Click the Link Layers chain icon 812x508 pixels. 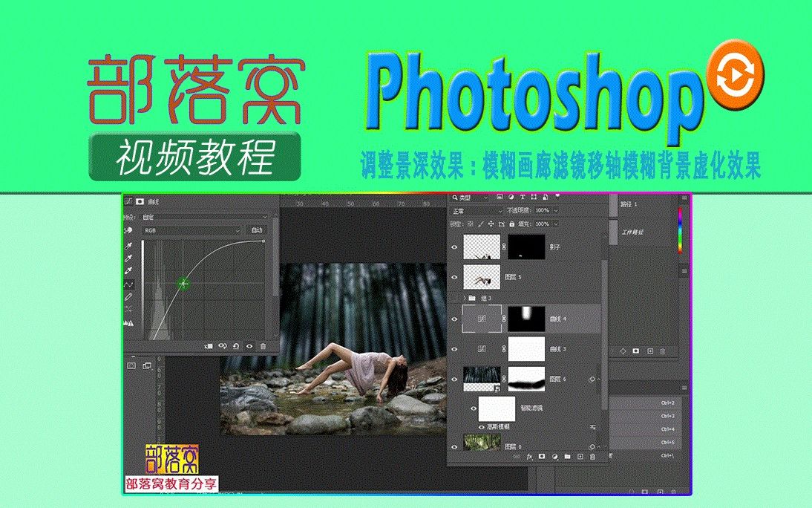point(514,455)
